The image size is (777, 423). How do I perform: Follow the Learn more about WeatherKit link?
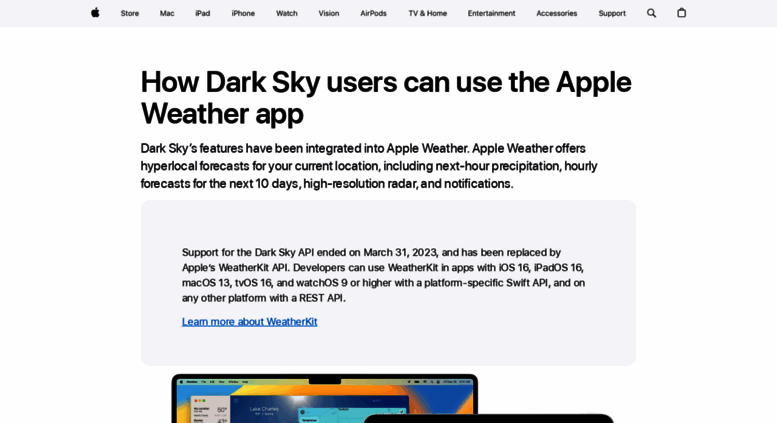[x=249, y=322]
